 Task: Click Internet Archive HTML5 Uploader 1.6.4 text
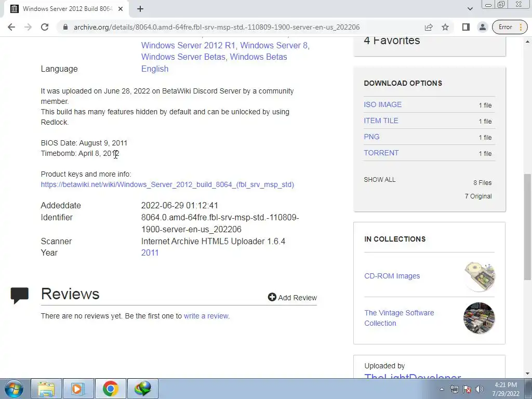(x=213, y=241)
